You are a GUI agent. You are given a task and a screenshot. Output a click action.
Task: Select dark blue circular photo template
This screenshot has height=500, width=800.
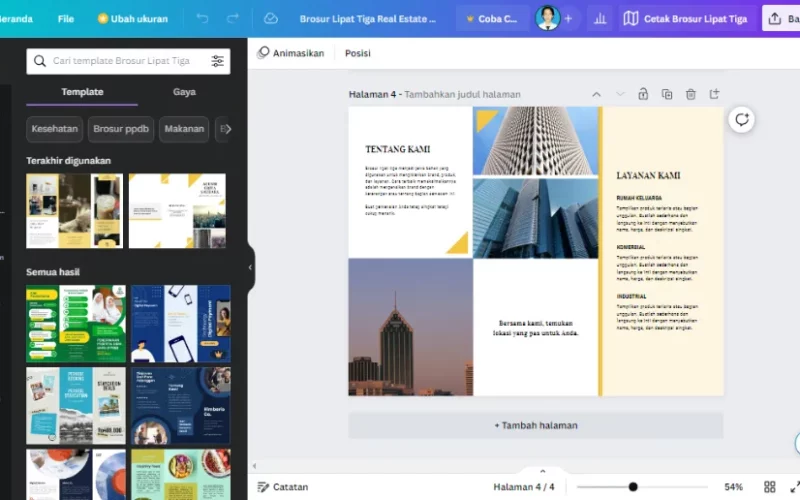tap(181, 406)
